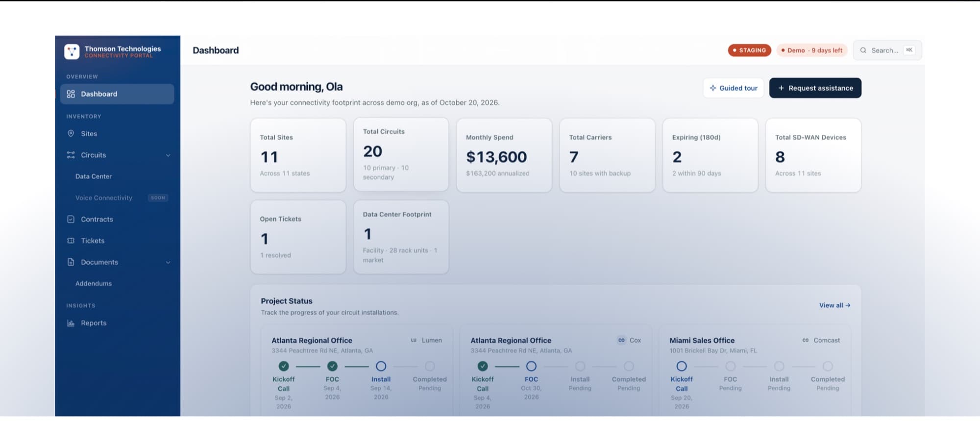Start the Guided tour
980x421 pixels.
coord(734,88)
